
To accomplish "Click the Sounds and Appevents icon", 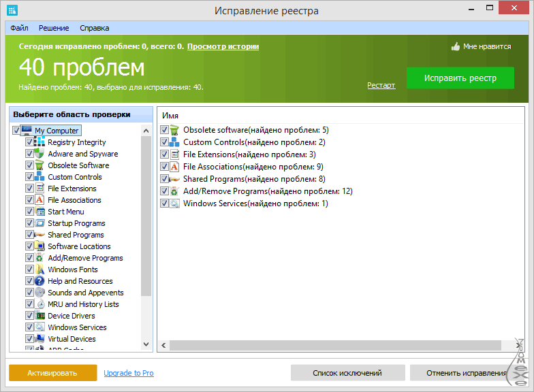I will pos(40,293).
